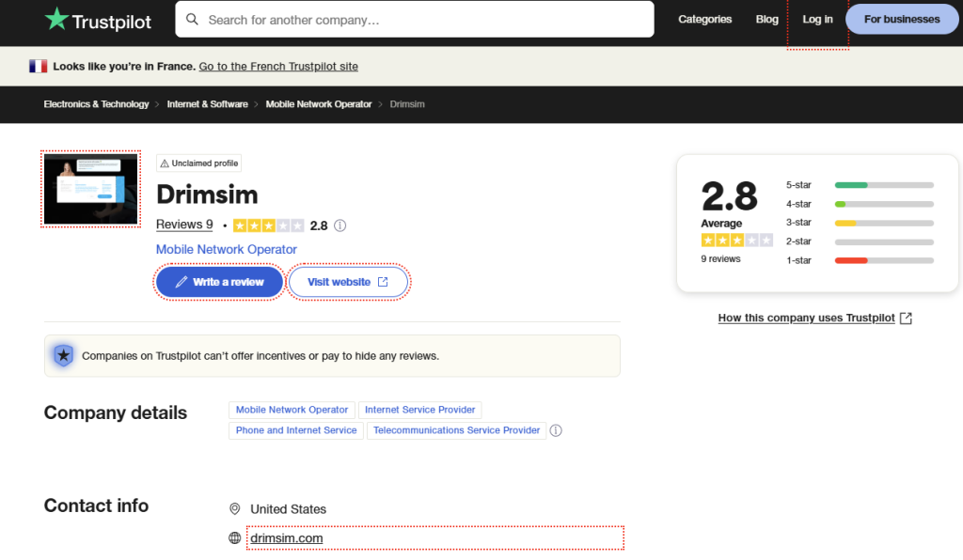Click the French flag icon in the banner
The height and width of the screenshot is (560, 963).
pos(38,66)
